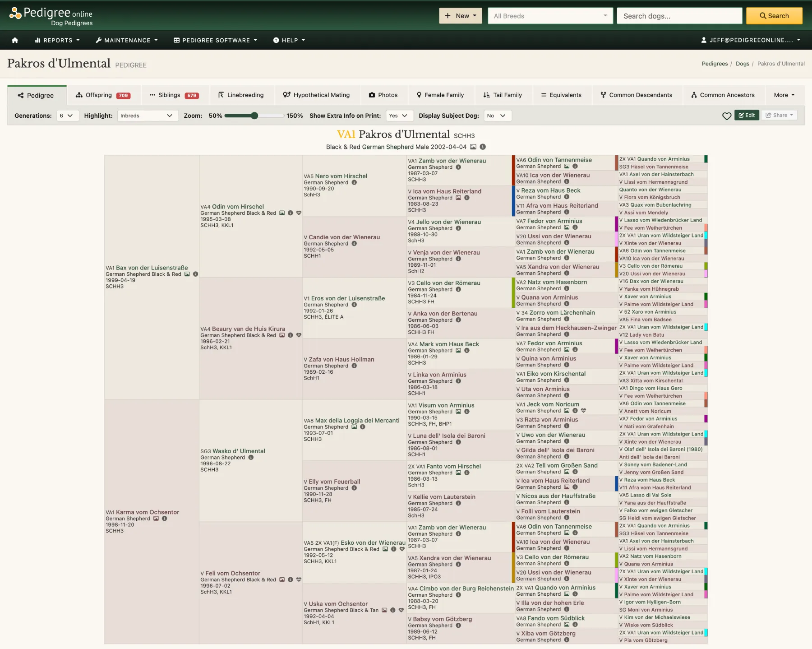
Task: Click the Pedigree online logo
Action: 51,16
